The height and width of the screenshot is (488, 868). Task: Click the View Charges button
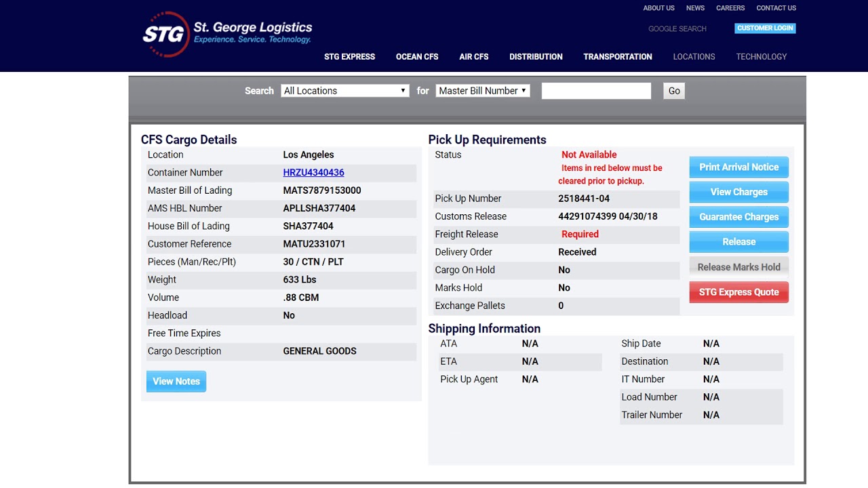click(739, 192)
